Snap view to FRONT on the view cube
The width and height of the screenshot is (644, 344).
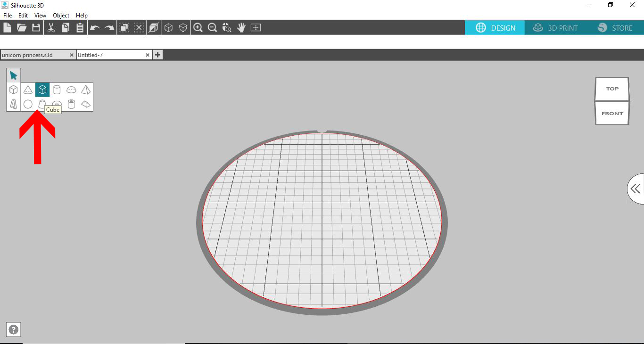click(x=612, y=113)
